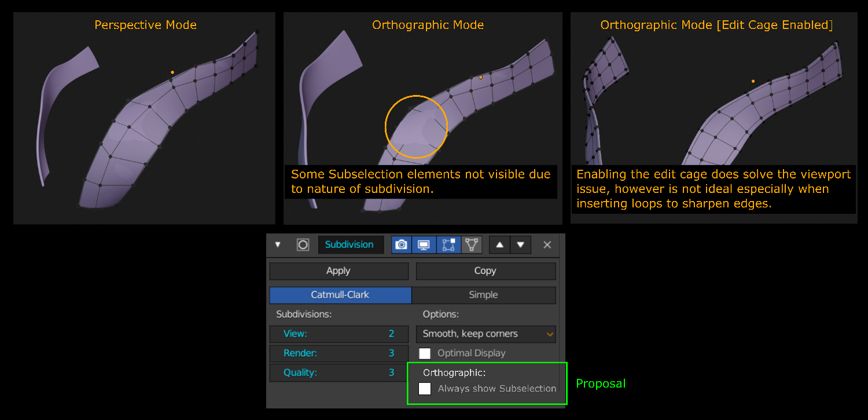
Task: Enable the edit cage triangle icon
Action: (472, 244)
